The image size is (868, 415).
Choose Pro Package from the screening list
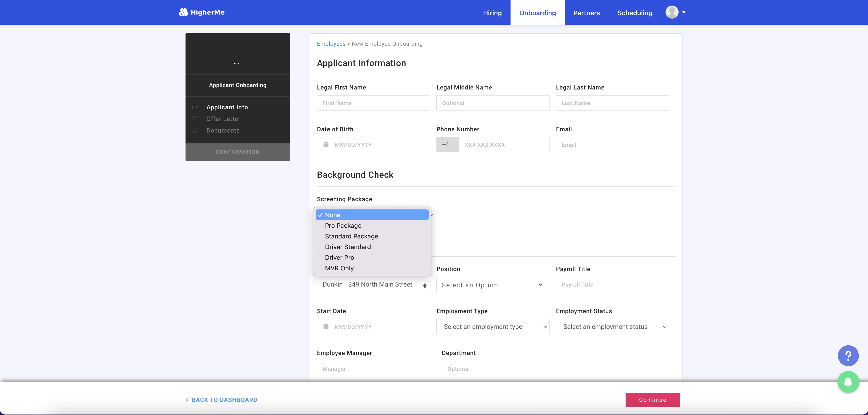tap(343, 225)
